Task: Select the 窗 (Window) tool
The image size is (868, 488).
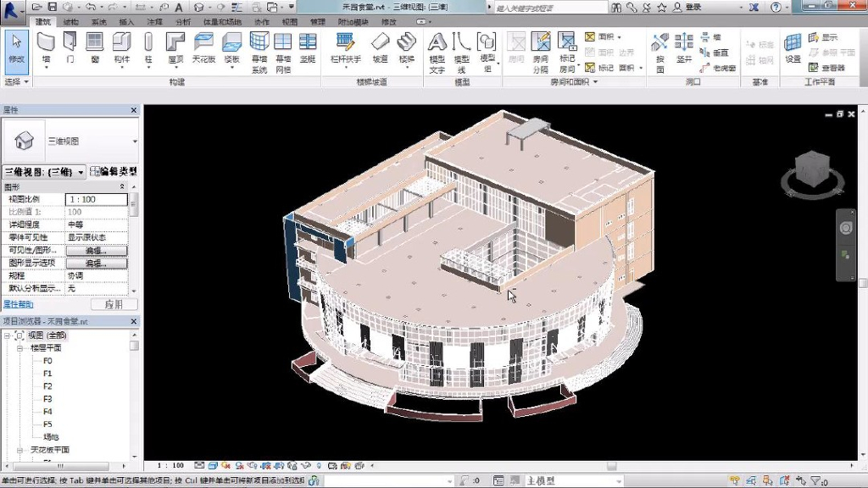Action: point(95,48)
